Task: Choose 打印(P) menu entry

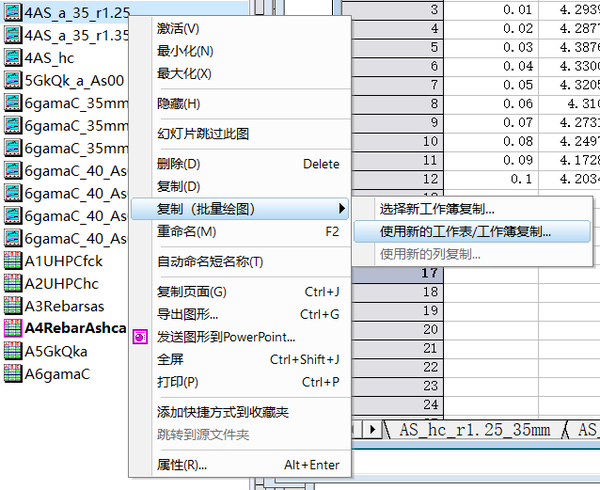Action: click(x=240, y=383)
